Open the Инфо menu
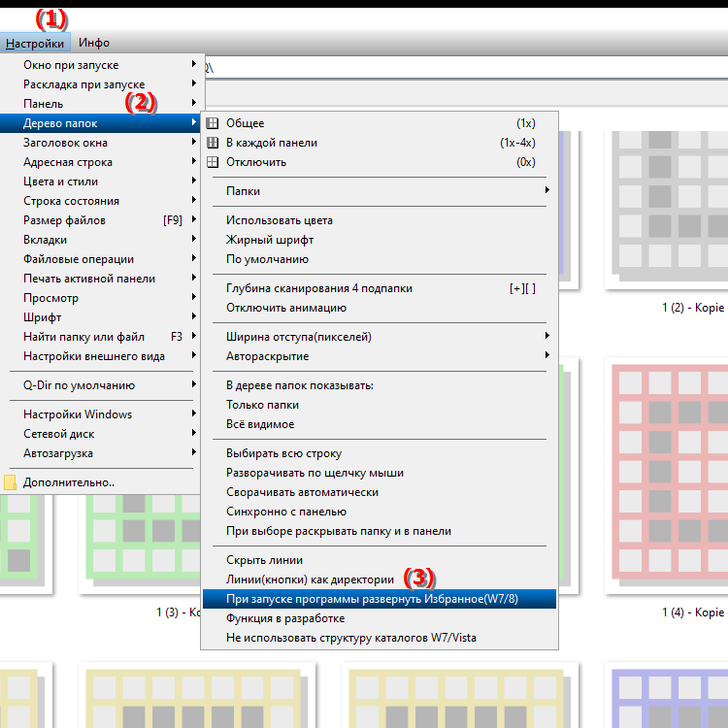Viewport: 728px width, 728px height. (x=94, y=43)
